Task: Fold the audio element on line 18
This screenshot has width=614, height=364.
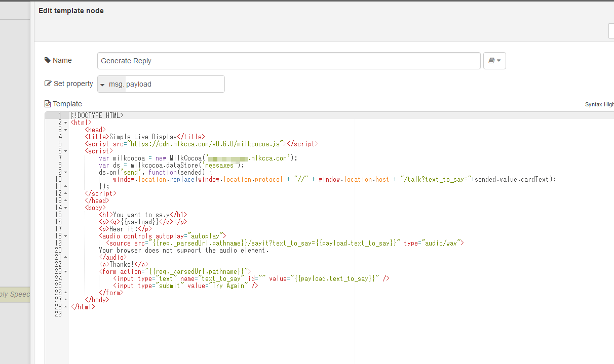Action: pos(66,236)
